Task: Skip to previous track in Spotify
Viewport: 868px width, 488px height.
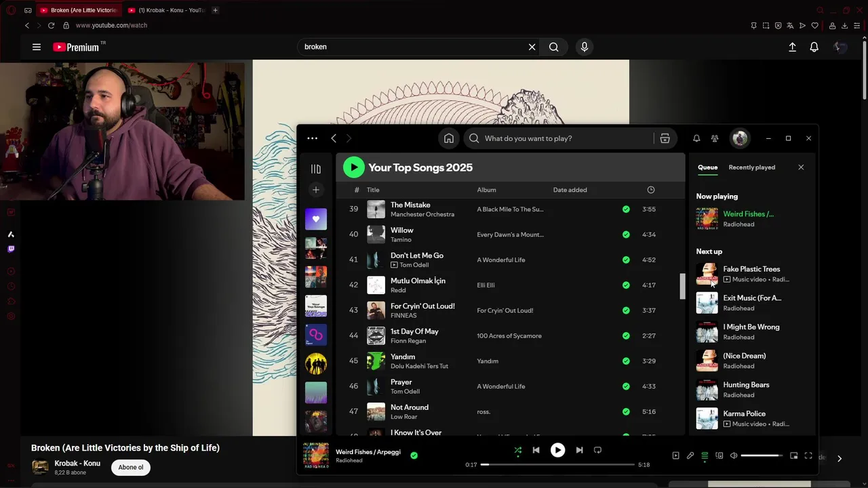Action: (x=536, y=450)
